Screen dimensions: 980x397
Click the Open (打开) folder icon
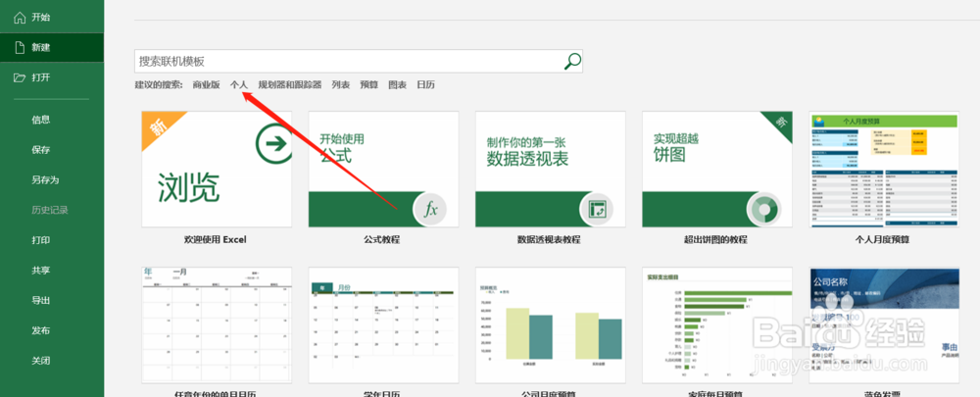tap(20, 77)
